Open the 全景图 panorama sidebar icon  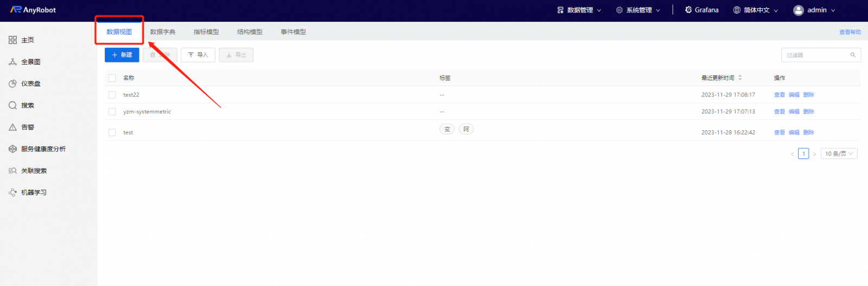coord(12,62)
